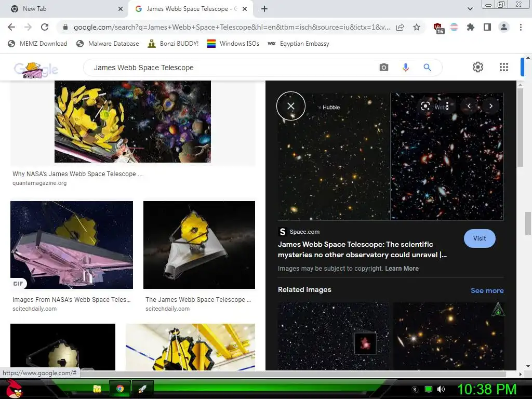Open The James Webb Space Telescope thumbnail
The image size is (532, 399).
[199, 245]
